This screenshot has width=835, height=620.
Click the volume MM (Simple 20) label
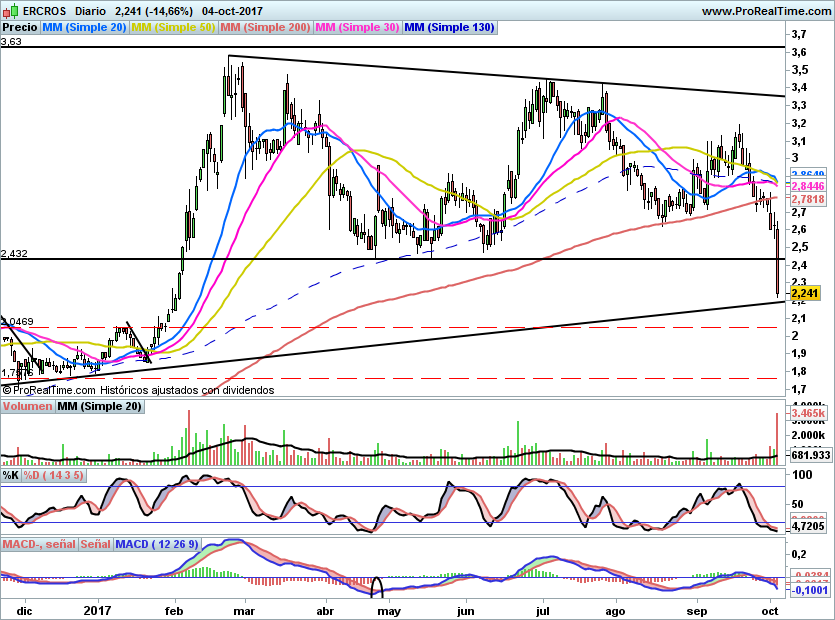pos(100,406)
